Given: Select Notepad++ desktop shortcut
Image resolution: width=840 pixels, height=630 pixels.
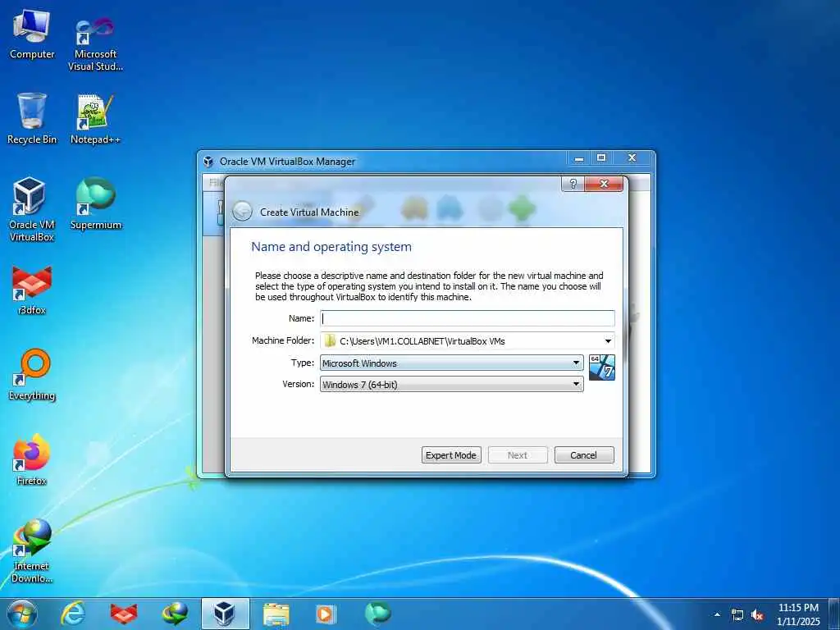Looking at the screenshot, I should [95, 119].
